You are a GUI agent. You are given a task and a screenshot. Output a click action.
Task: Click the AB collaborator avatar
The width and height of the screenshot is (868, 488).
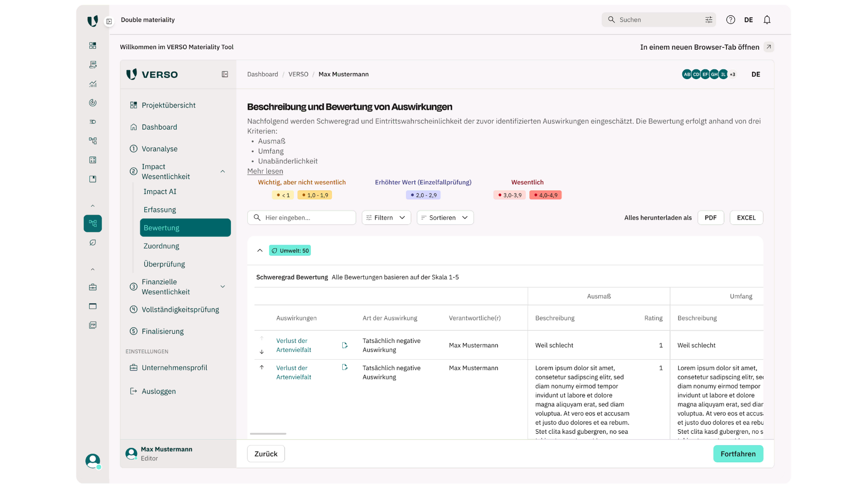click(687, 75)
